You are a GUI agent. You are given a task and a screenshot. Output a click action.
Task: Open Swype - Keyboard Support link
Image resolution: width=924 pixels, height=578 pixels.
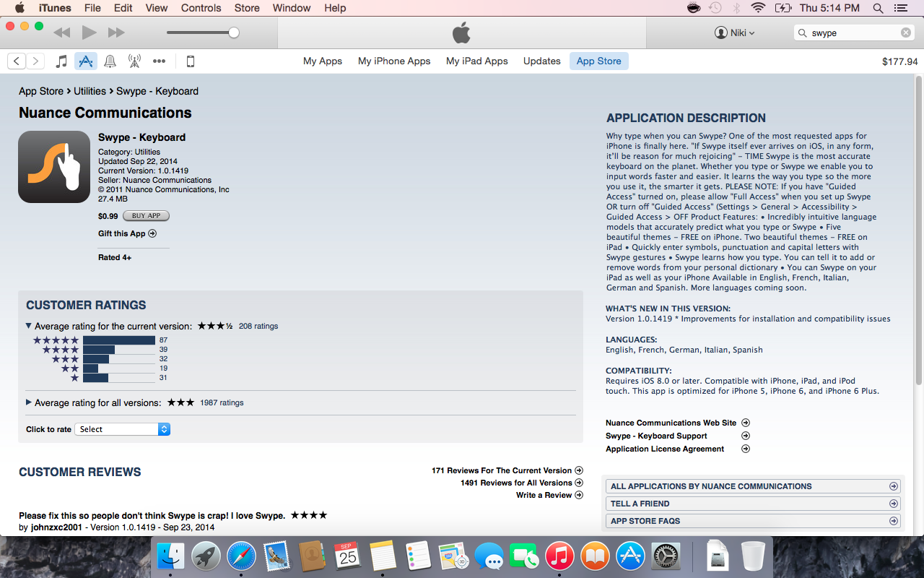coord(678,436)
